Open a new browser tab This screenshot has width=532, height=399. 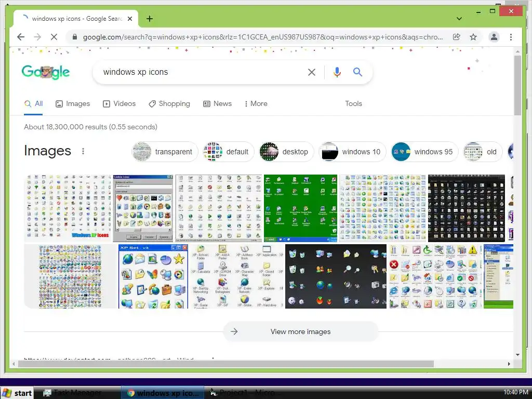[x=150, y=19]
